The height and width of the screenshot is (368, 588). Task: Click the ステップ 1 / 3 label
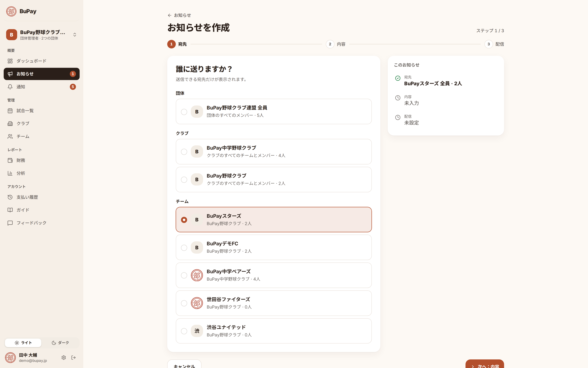point(490,31)
